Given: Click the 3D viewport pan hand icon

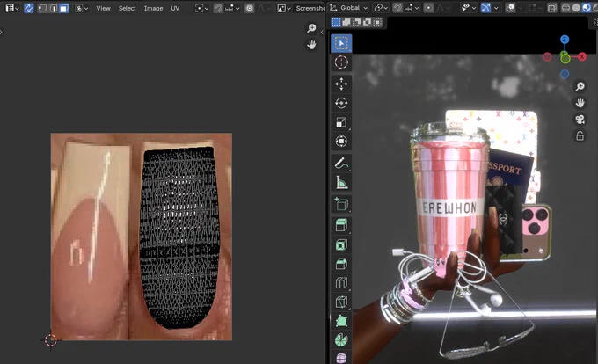Looking at the screenshot, I should click(x=580, y=103).
